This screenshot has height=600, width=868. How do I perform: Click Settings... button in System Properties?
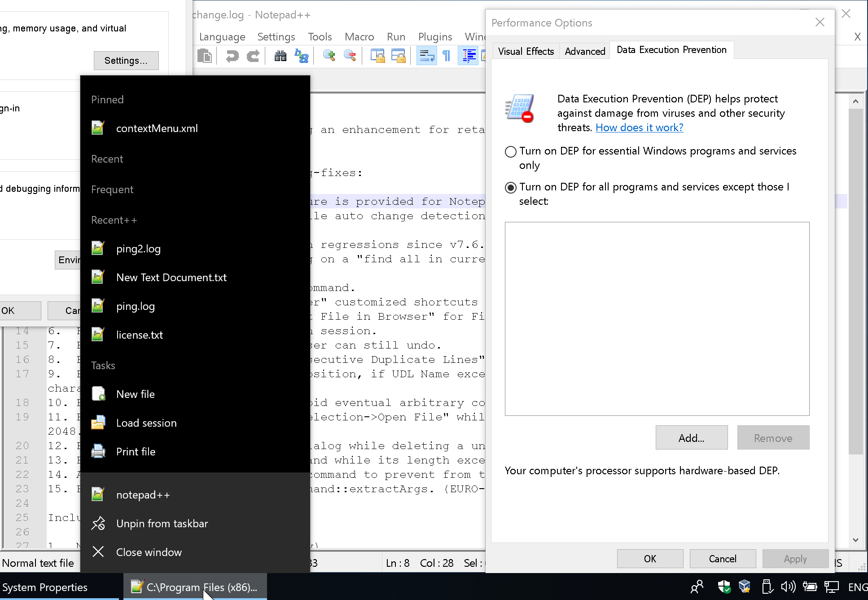coord(126,61)
